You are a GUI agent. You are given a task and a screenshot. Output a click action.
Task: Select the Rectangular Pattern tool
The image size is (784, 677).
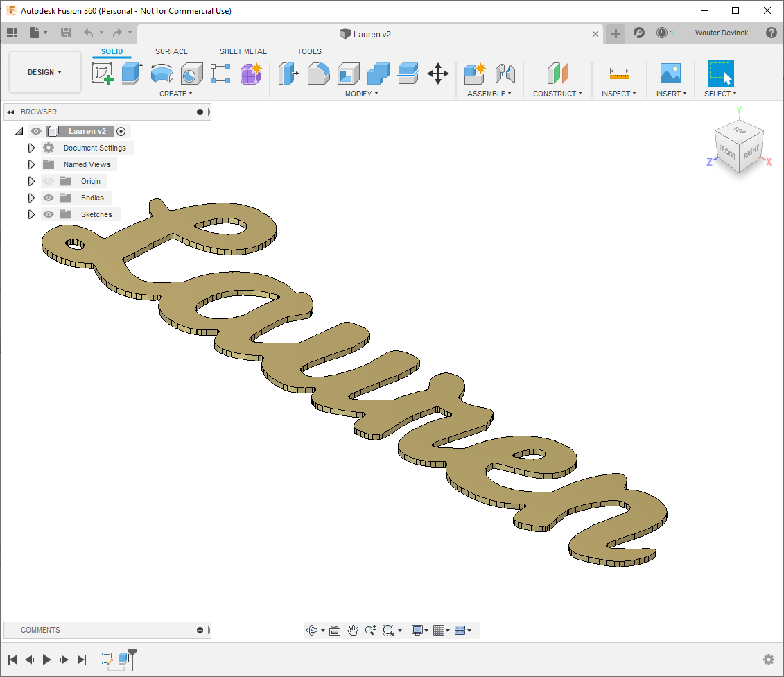pos(220,74)
